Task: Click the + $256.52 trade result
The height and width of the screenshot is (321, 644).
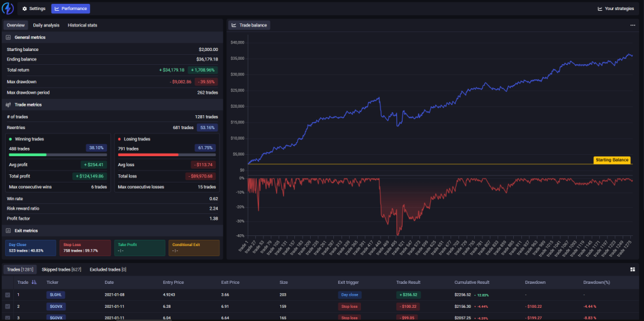Action: point(408,295)
